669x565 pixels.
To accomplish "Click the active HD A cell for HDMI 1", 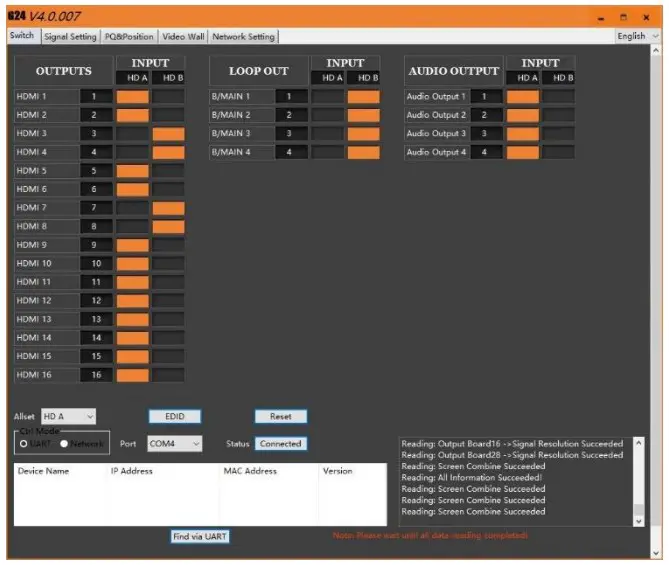I will pyautogui.click(x=133, y=96).
